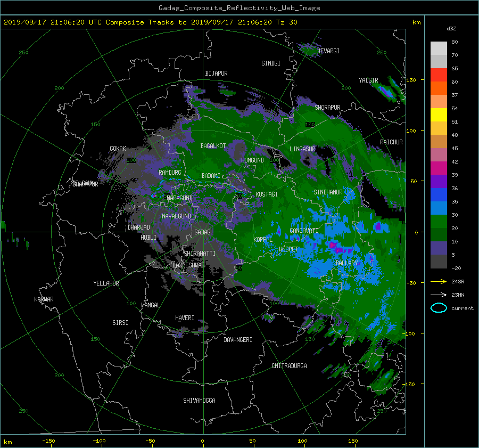Select the CHITRADURGA city label

click(289, 366)
